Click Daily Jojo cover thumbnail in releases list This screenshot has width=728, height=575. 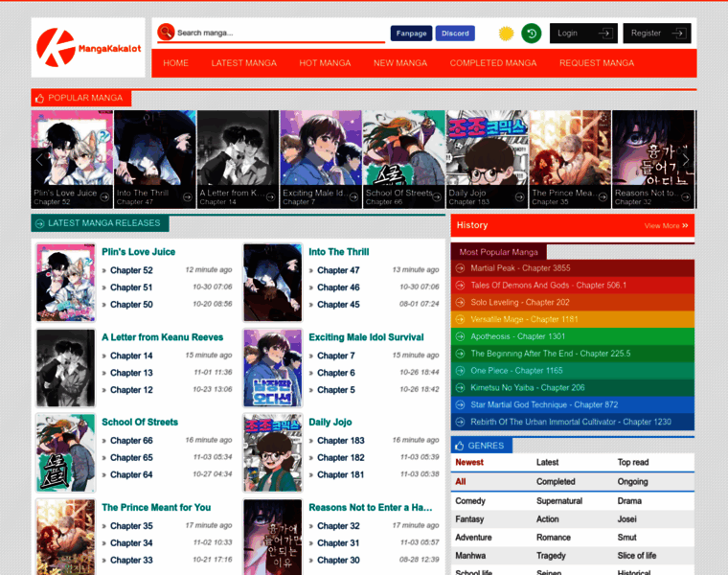pos(273,453)
